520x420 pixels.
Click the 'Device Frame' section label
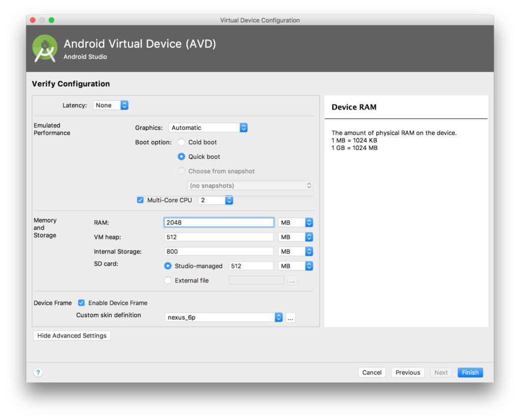click(52, 303)
